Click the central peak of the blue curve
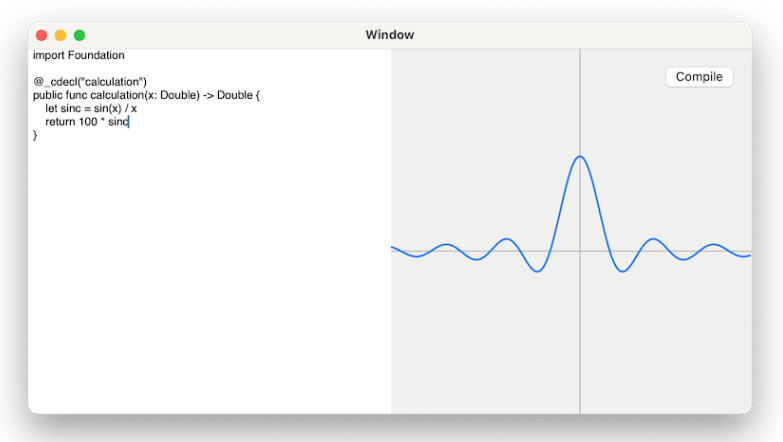The height and width of the screenshot is (442, 783). (580, 157)
